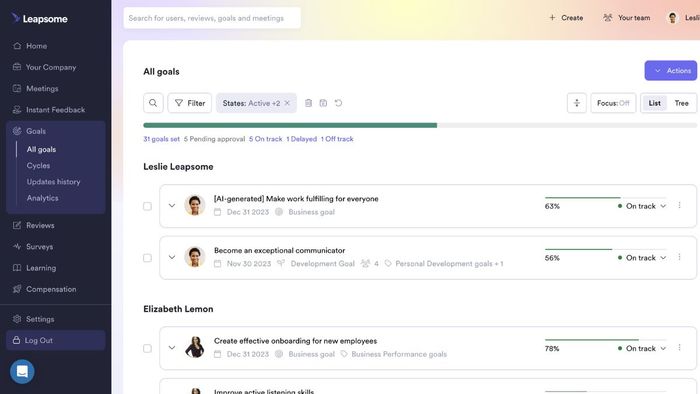Open status dropdown for onboarding goal
This screenshot has height=394, width=700.
642,348
